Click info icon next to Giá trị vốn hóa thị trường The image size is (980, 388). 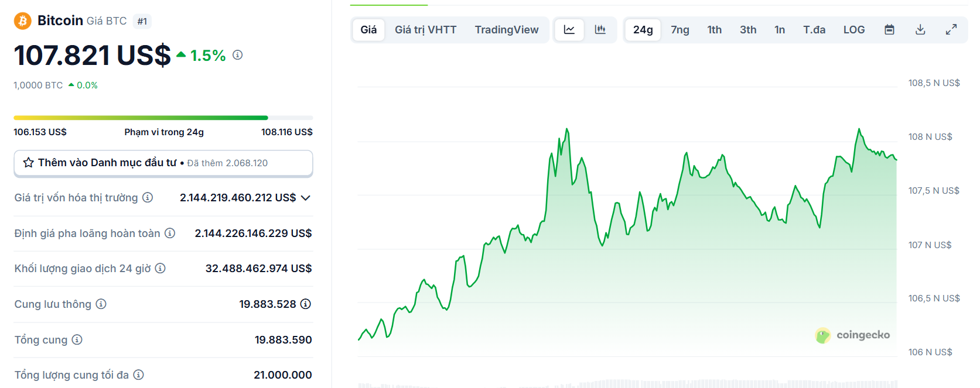[x=148, y=198]
